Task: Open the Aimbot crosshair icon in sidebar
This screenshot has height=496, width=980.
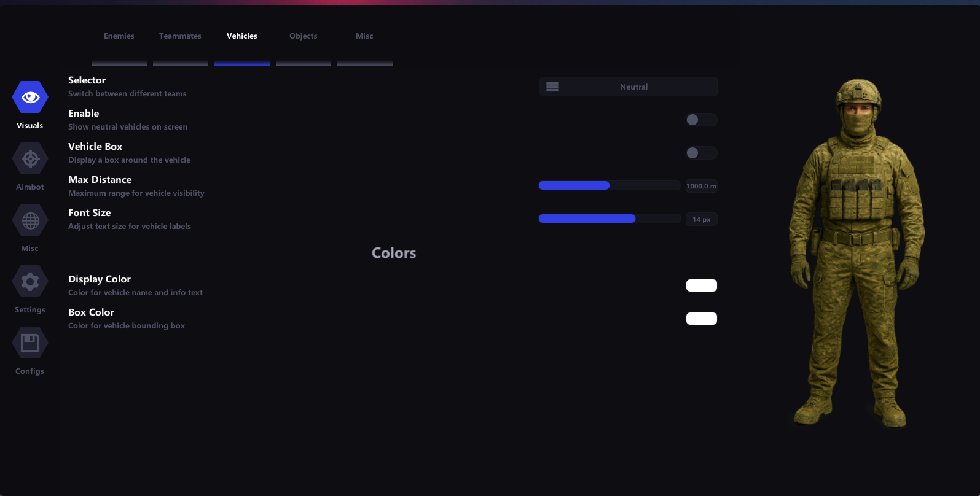Action: point(30,159)
